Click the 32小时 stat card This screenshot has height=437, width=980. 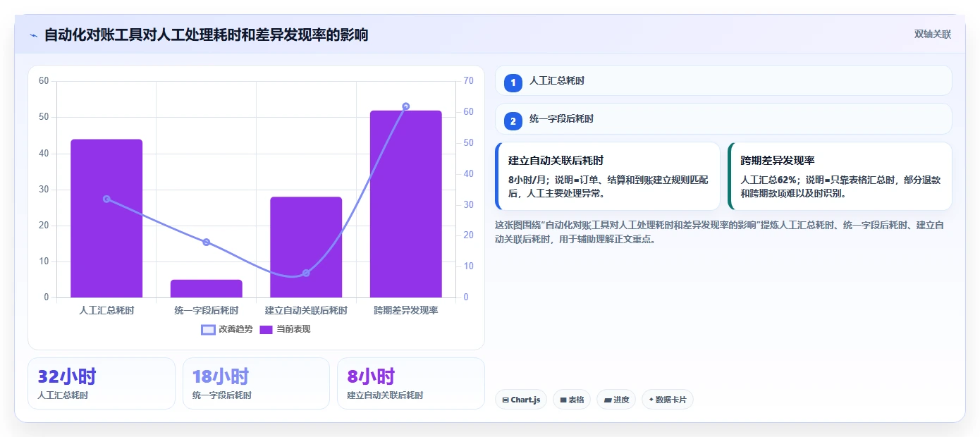[102, 383]
